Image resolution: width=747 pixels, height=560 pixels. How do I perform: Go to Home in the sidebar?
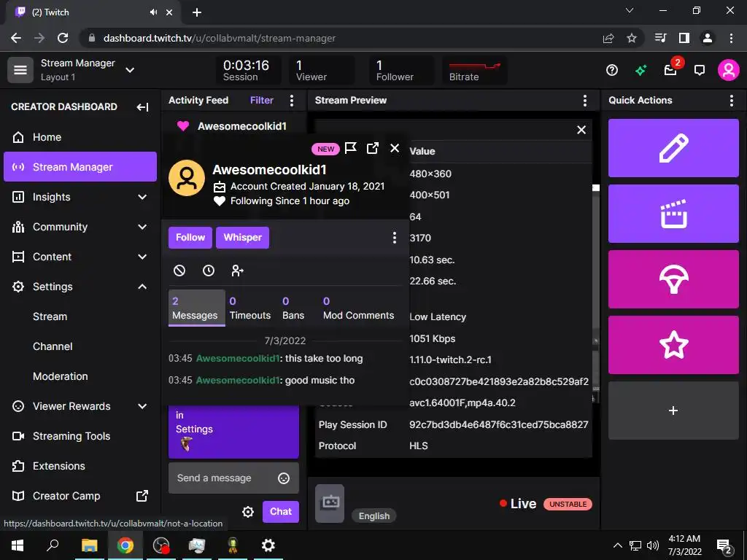click(x=80, y=137)
